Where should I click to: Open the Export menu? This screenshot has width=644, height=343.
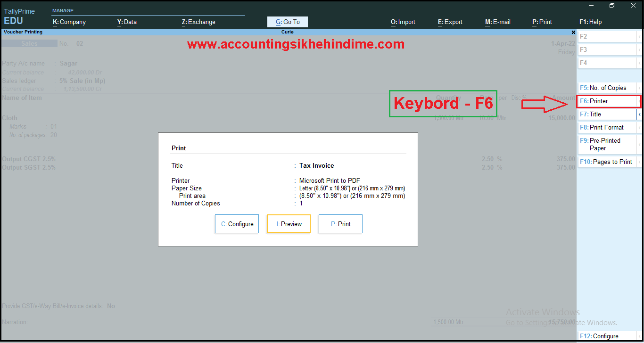pyautogui.click(x=450, y=22)
